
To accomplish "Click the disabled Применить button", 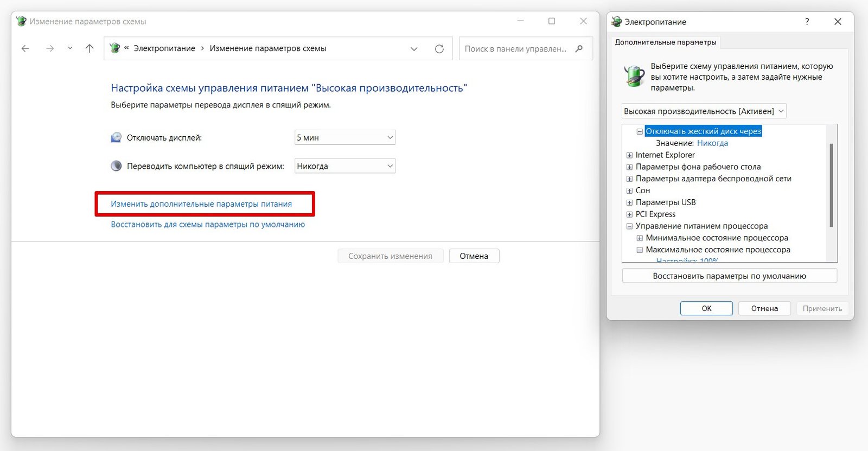I will [822, 308].
